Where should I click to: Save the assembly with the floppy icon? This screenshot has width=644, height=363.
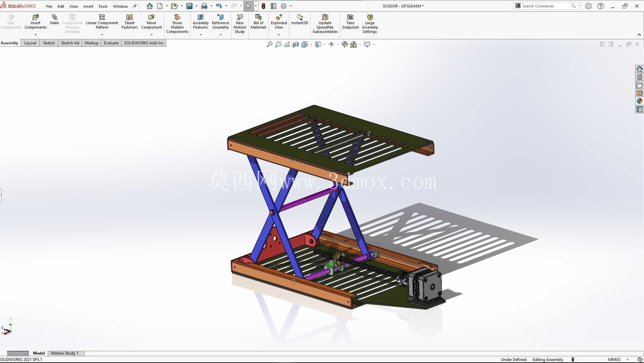click(x=189, y=6)
